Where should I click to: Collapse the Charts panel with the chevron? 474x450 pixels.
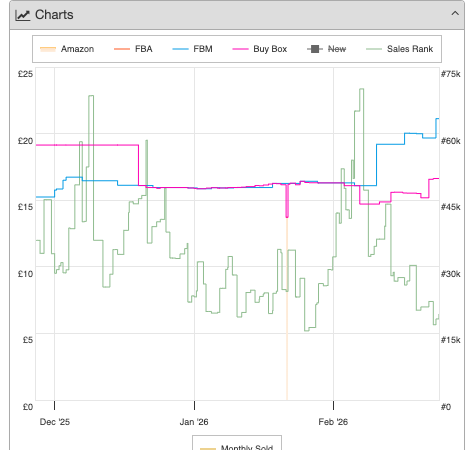tap(455, 13)
